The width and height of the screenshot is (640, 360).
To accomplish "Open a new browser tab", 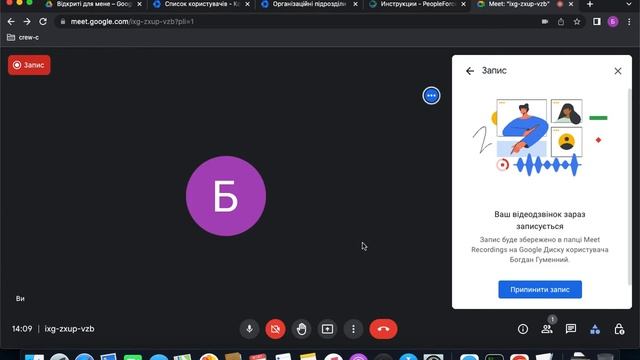I will click(x=590, y=4).
